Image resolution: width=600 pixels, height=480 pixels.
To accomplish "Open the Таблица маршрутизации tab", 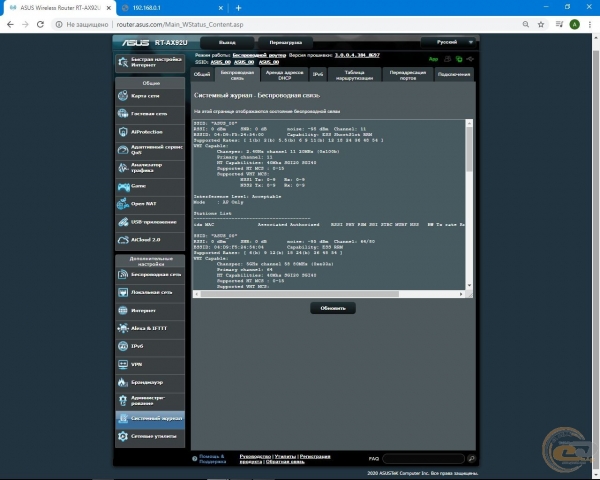I will coord(354,75).
